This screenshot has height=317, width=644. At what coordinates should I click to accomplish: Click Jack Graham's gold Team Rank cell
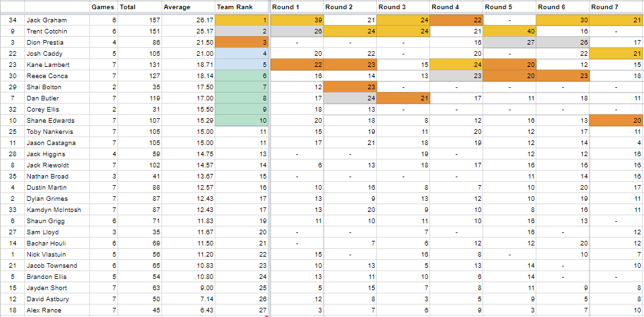[x=241, y=20]
